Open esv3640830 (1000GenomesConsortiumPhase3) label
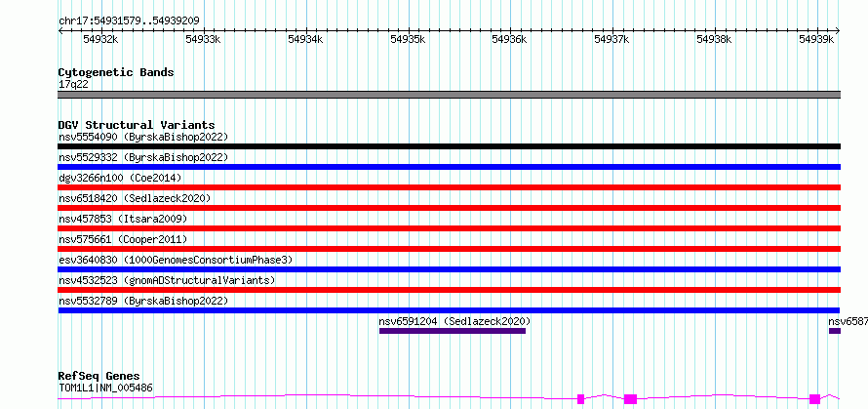Viewport: 868px width, 409px height. click(176, 260)
